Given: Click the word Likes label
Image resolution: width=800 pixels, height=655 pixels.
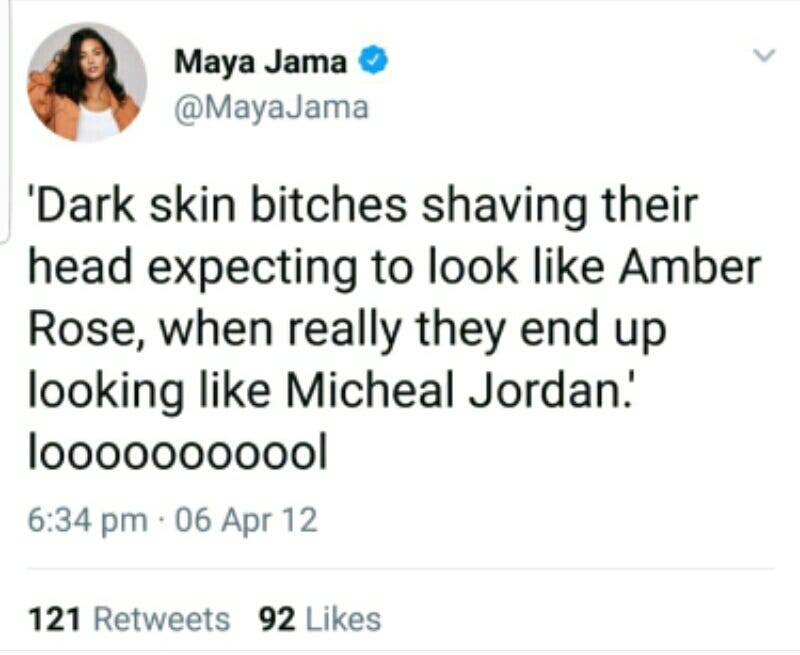Looking at the screenshot, I should 343,619.
